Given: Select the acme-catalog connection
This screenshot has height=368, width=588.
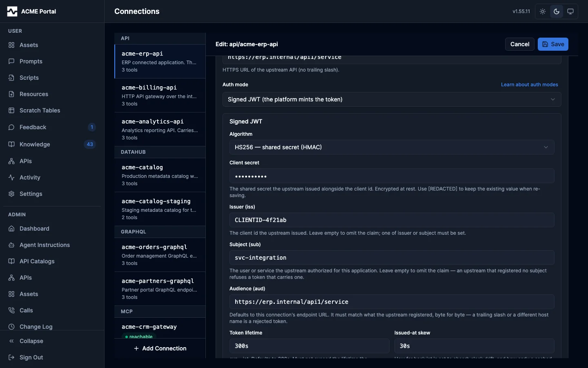Looking at the screenshot, I should pos(160,175).
